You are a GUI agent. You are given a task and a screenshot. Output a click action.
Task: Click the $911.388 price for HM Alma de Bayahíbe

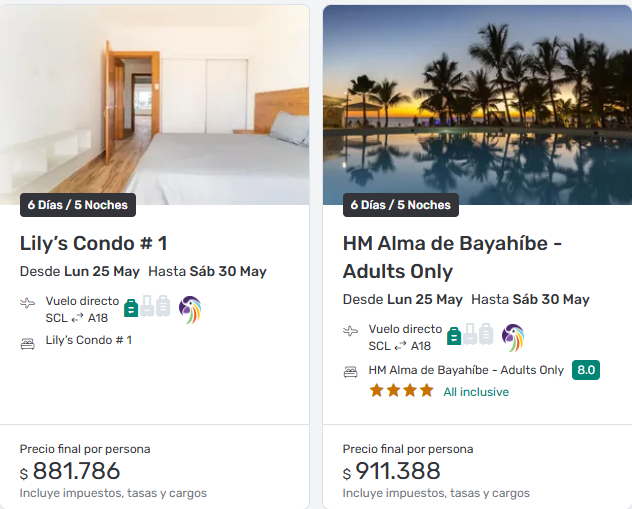point(399,471)
